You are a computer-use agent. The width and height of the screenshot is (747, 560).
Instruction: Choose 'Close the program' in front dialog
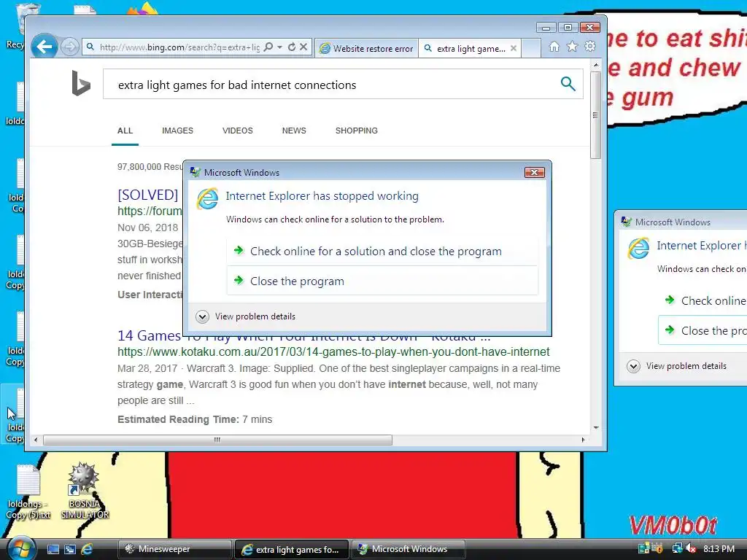382,281
